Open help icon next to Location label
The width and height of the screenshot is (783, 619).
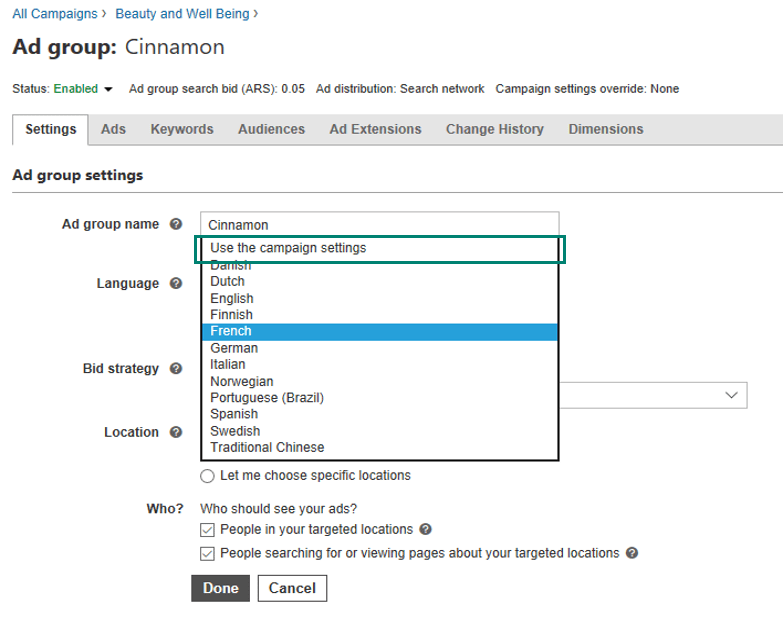[176, 432]
